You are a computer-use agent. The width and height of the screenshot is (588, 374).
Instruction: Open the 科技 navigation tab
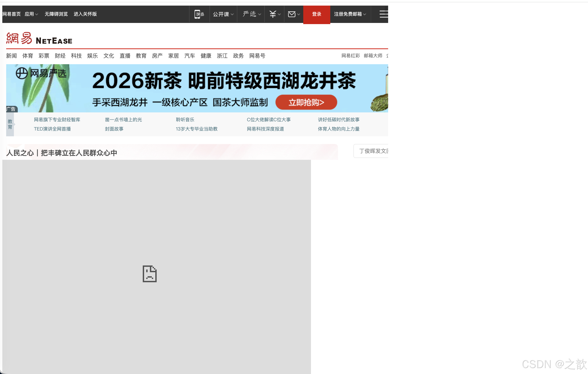pos(76,56)
